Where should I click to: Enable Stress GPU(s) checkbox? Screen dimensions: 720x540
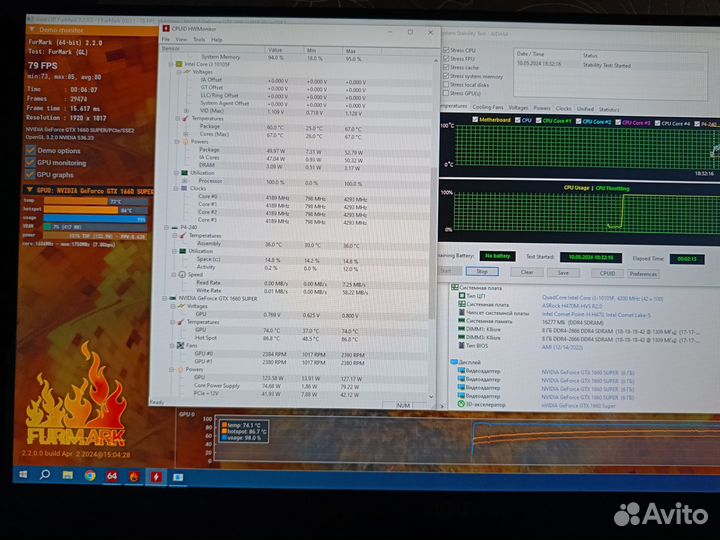446,93
